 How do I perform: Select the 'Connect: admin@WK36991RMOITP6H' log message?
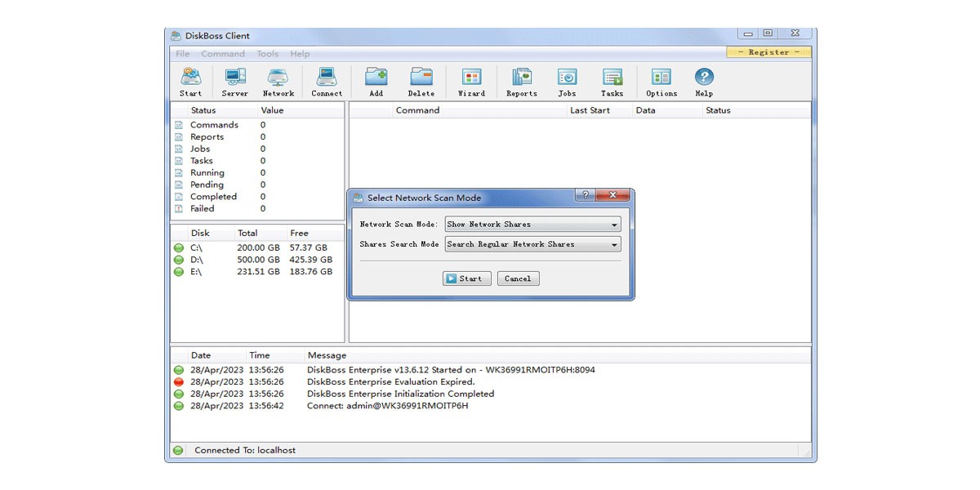387,406
